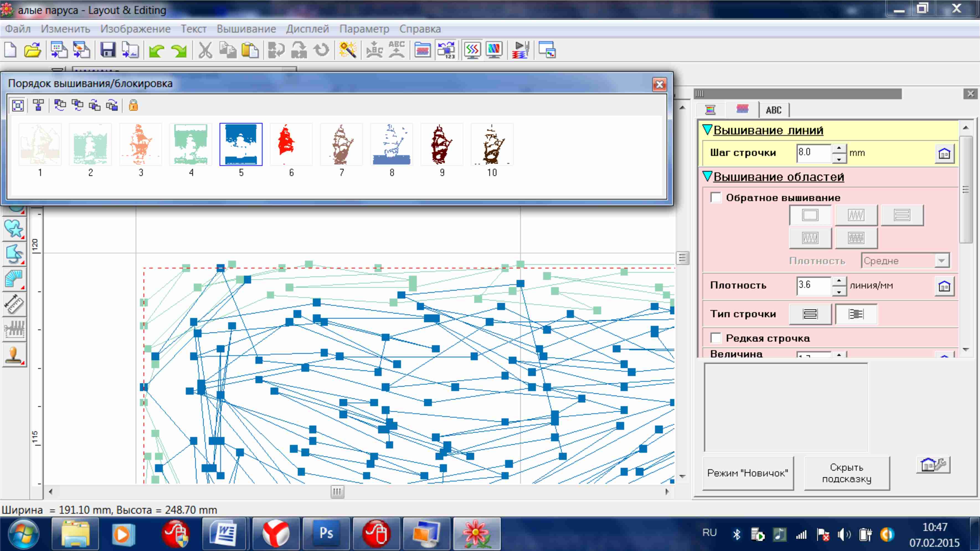Click the Paste clipboard icon
Image resolution: width=980 pixels, height=551 pixels.
click(249, 50)
